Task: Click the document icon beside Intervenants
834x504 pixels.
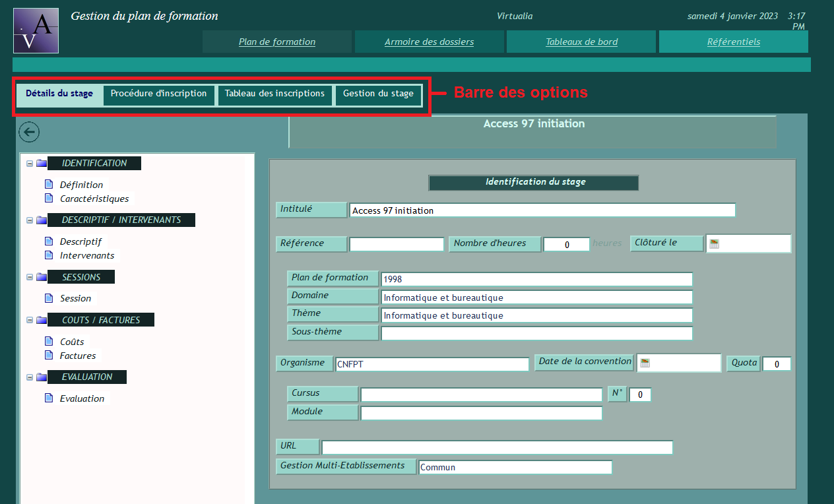Action: (x=48, y=255)
